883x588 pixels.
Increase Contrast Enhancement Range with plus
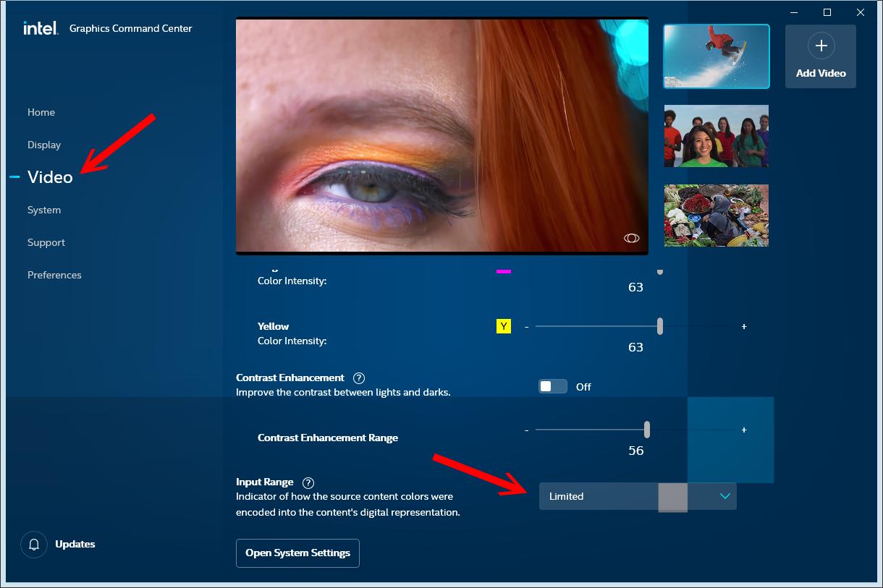[744, 430]
